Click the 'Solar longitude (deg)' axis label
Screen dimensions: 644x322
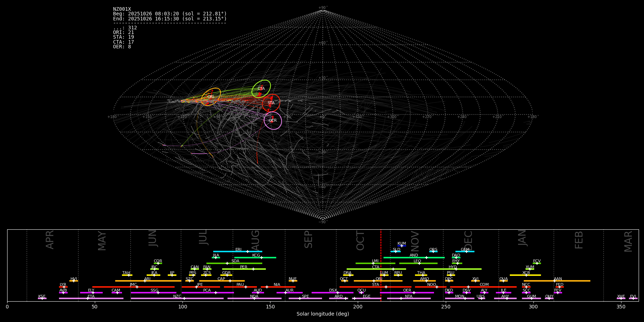[323, 314]
